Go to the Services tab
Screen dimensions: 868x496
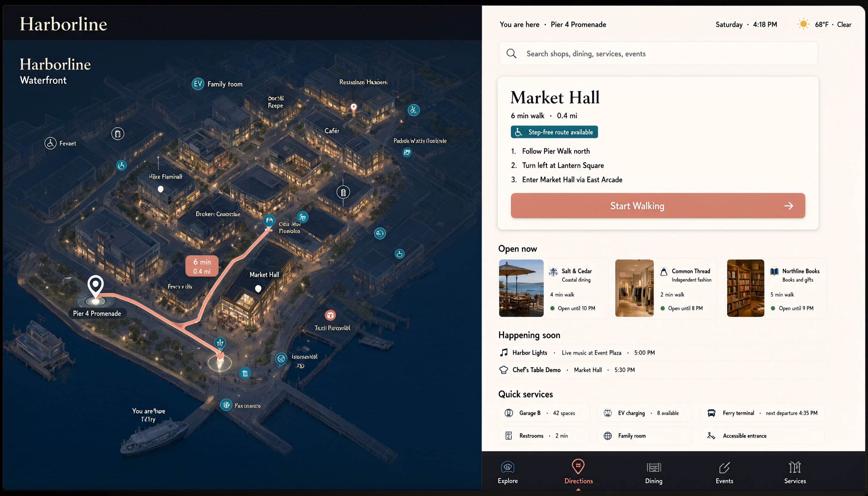point(795,472)
